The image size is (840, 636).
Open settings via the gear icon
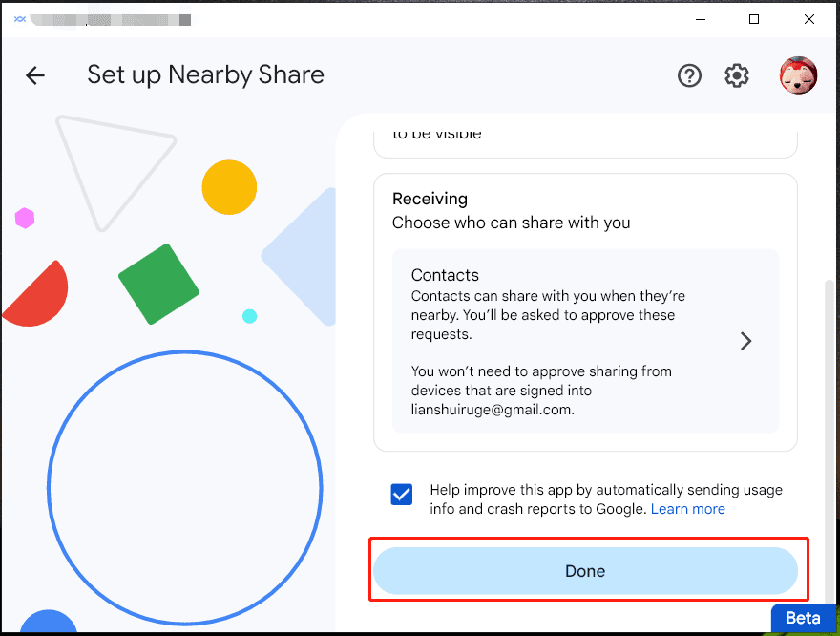[x=737, y=75]
